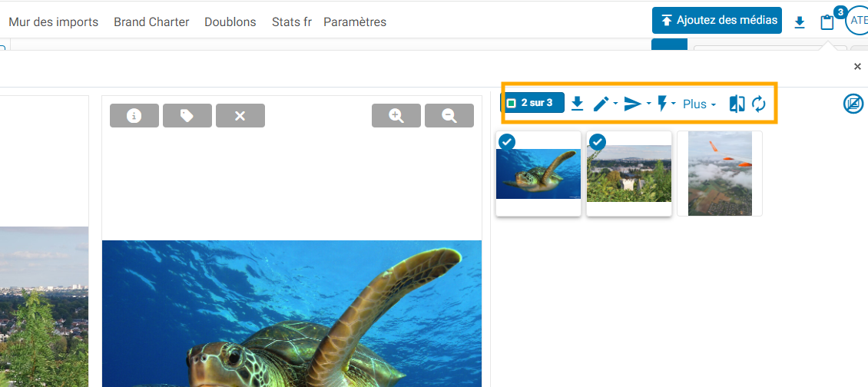The height and width of the screenshot is (387, 868).
Task: Select the airplane wing thumbnail
Action: (720, 174)
